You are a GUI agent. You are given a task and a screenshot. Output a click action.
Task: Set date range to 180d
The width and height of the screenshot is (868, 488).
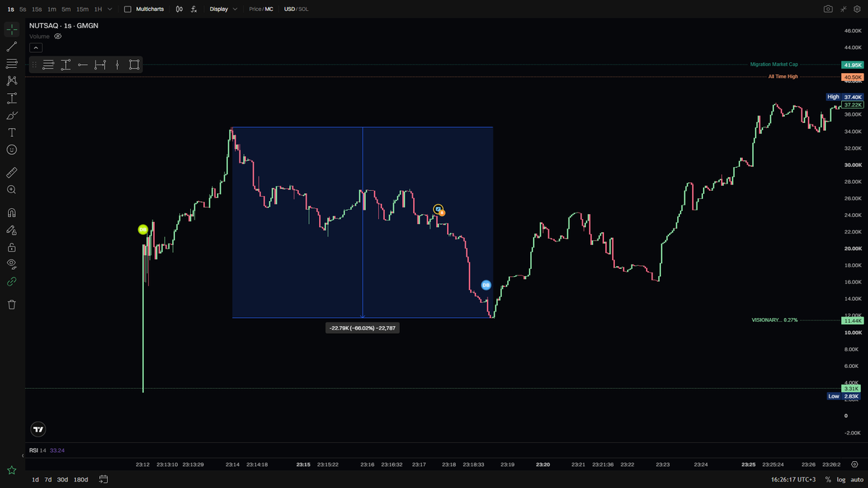pyautogui.click(x=80, y=479)
